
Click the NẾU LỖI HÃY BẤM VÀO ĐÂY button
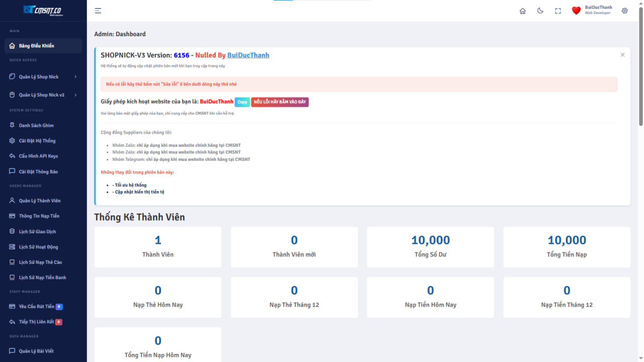click(280, 102)
